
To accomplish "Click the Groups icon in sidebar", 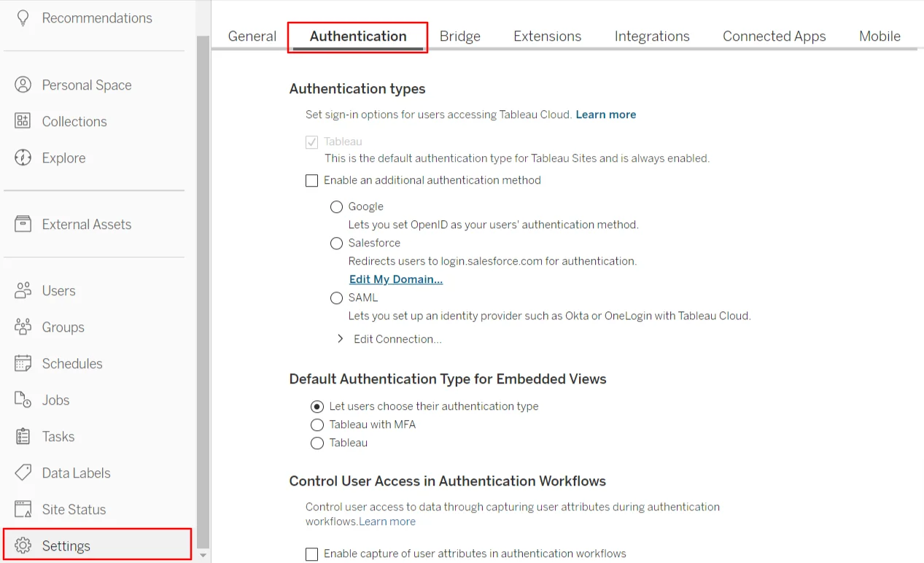I will (x=23, y=327).
